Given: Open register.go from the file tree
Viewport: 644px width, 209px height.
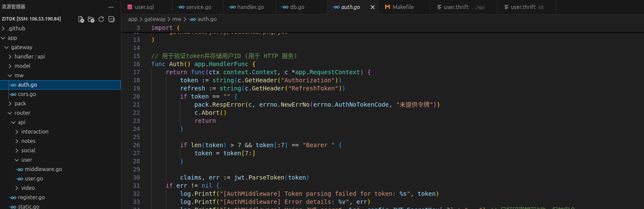Looking at the screenshot, I should pos(60,197).
